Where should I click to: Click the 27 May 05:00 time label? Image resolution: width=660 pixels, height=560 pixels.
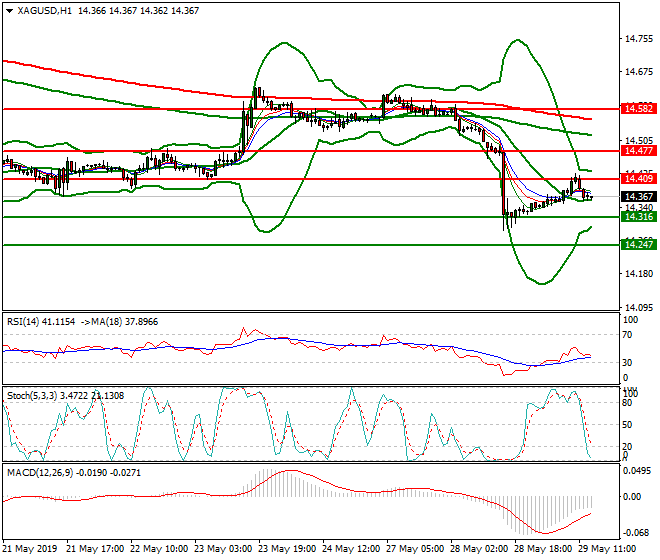[x=415, y=549]
